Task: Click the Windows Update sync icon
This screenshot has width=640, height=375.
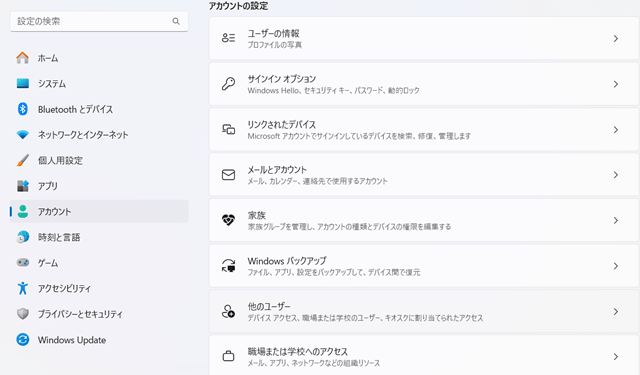Action: (22, 339)
